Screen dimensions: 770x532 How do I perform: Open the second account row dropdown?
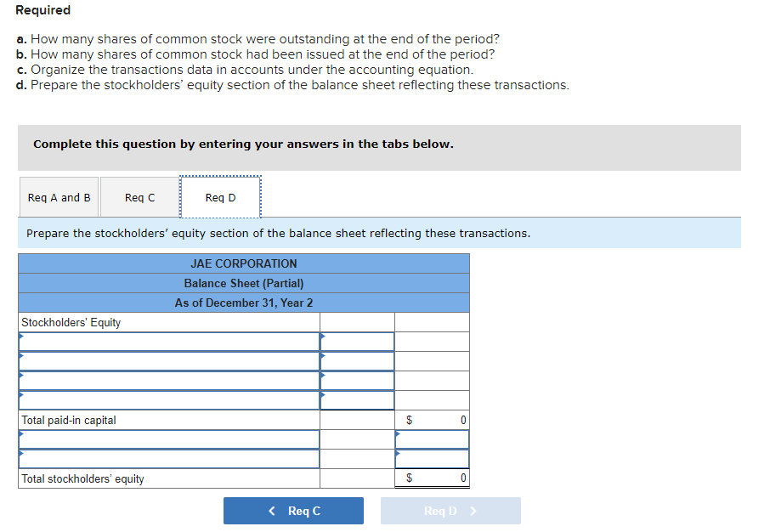click(167, 360)
